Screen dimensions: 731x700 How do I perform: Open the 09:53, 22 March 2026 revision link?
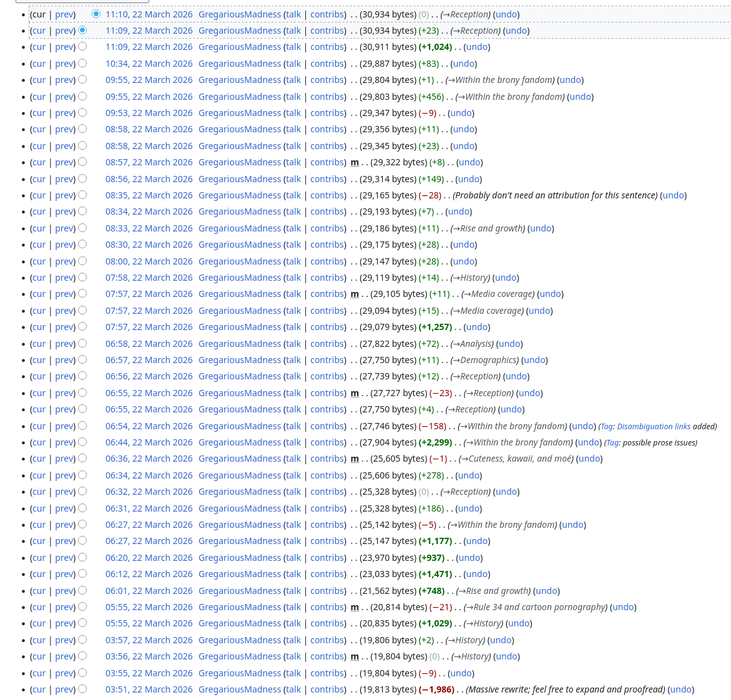tap(149, 114)
